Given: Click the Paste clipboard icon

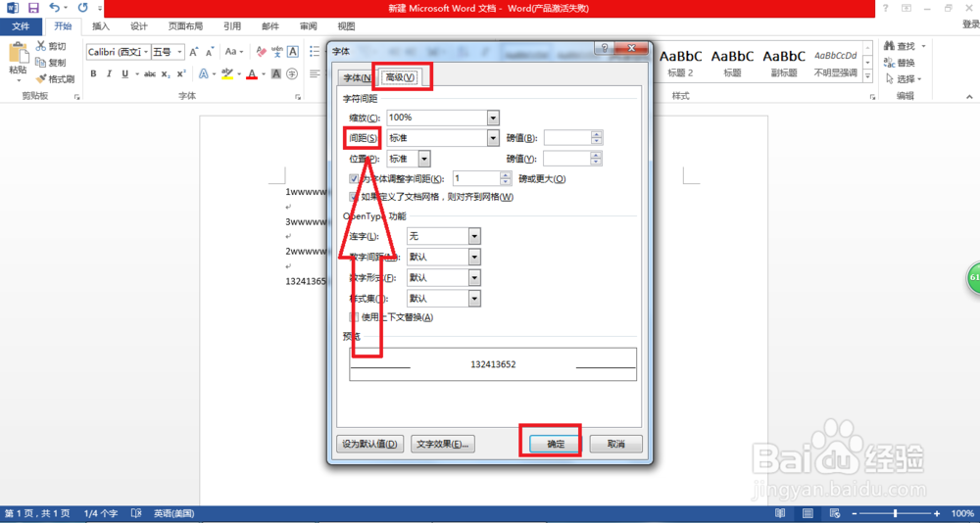Looking at the screenshot, I should 18,53.
